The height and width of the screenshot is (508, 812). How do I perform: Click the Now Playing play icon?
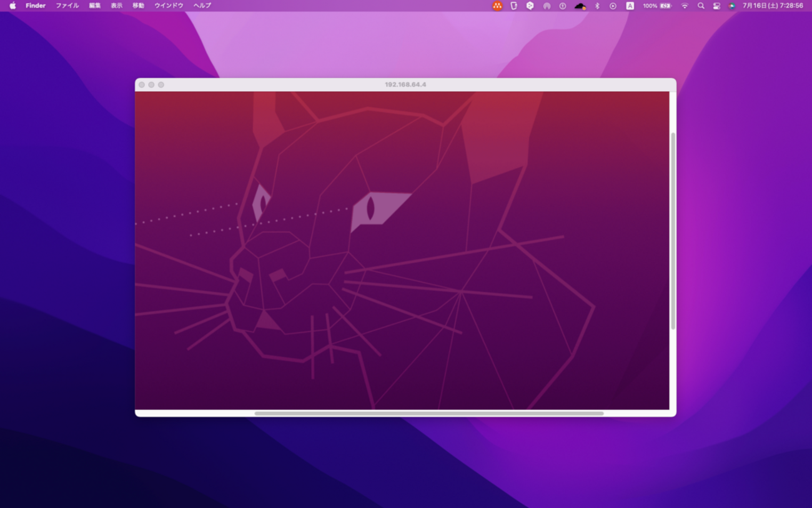tap(613, 6)
